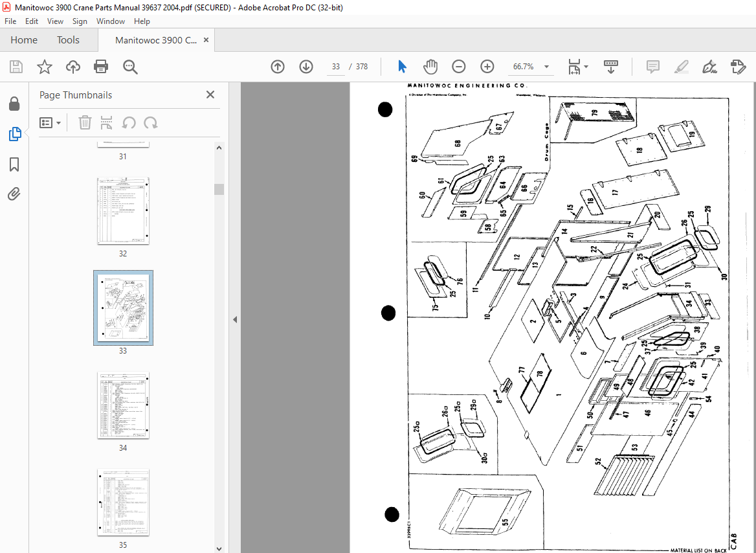Click the page number input field
Screen dimensions: 756x553
click(x=335, y=67)
